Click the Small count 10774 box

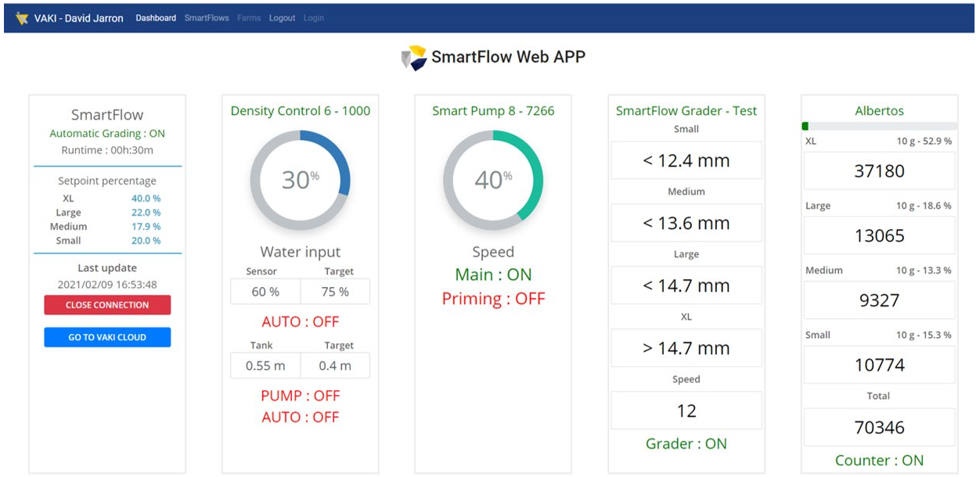click(879, 364)
